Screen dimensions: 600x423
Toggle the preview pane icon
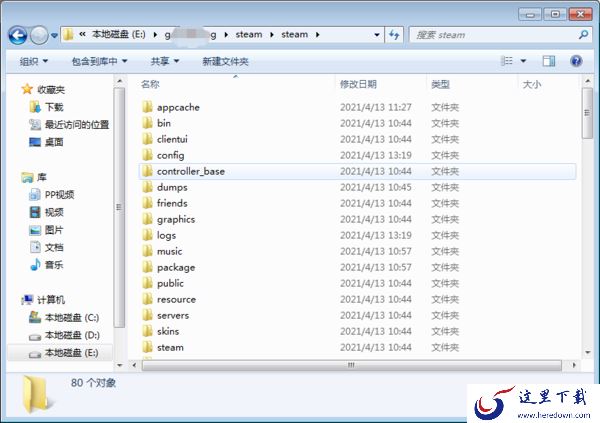[x=549, y=61]
